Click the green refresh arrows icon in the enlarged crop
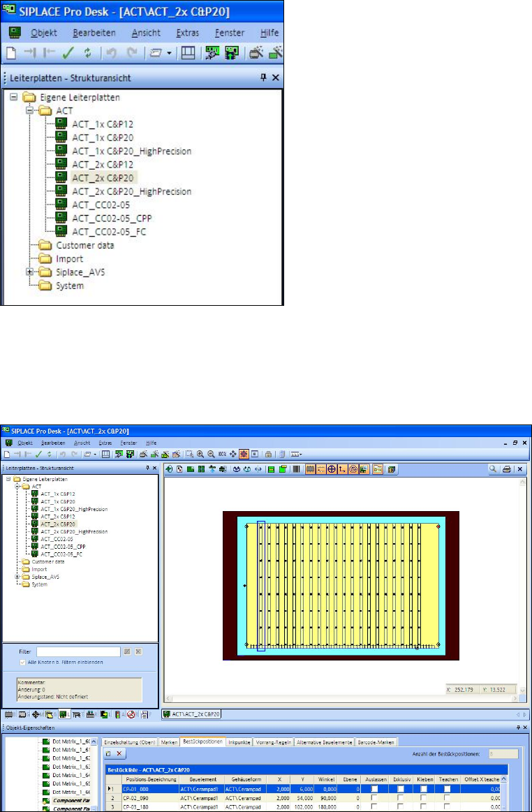 (87, 53)
